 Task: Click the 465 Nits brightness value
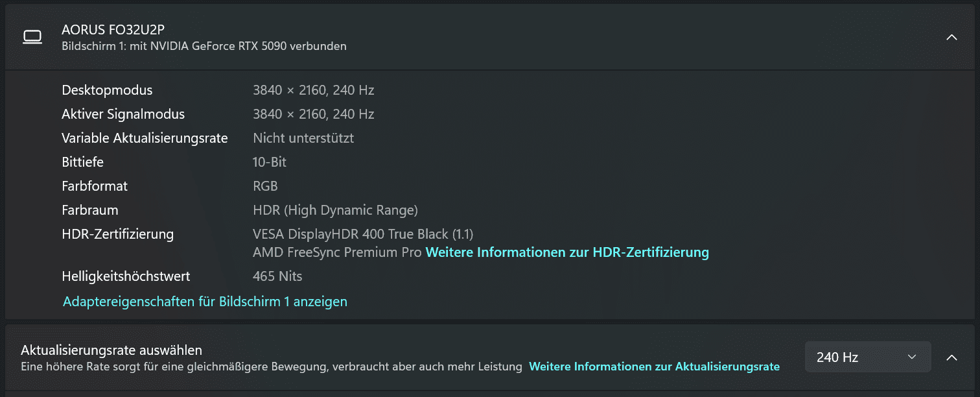[x=277, y=276]
